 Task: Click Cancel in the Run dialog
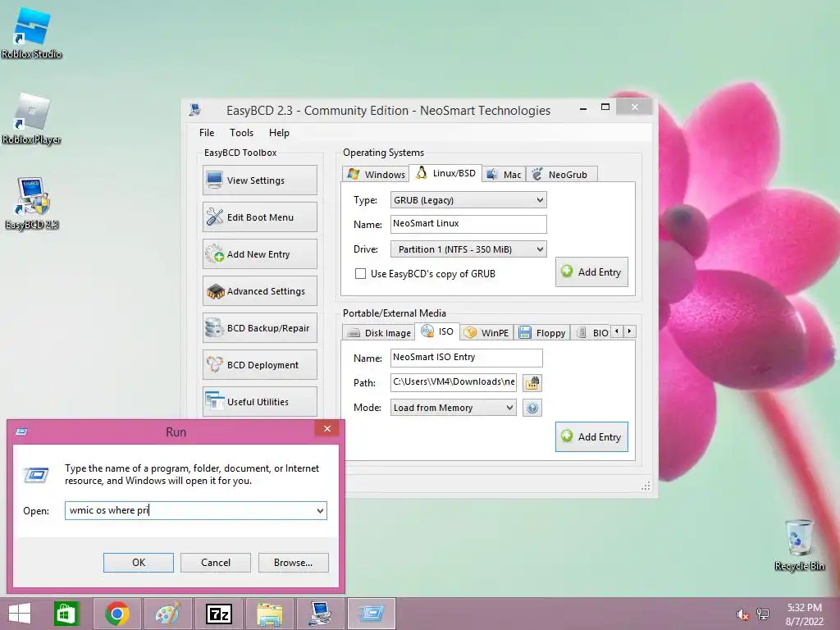(x=216, y=563)
